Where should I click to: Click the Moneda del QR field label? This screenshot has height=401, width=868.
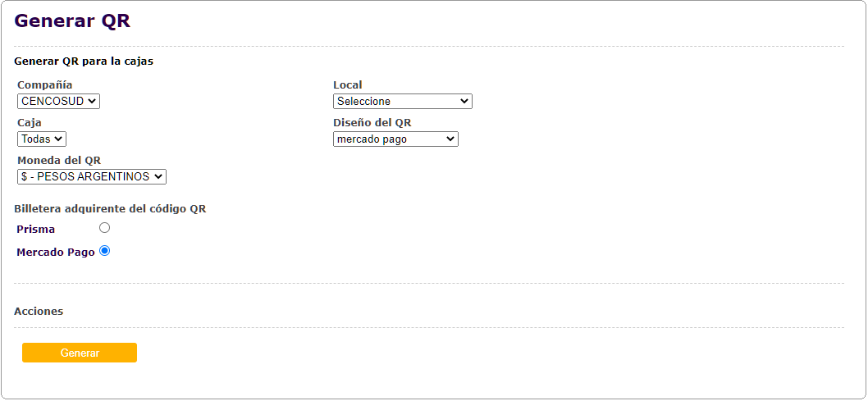(59, 161)
